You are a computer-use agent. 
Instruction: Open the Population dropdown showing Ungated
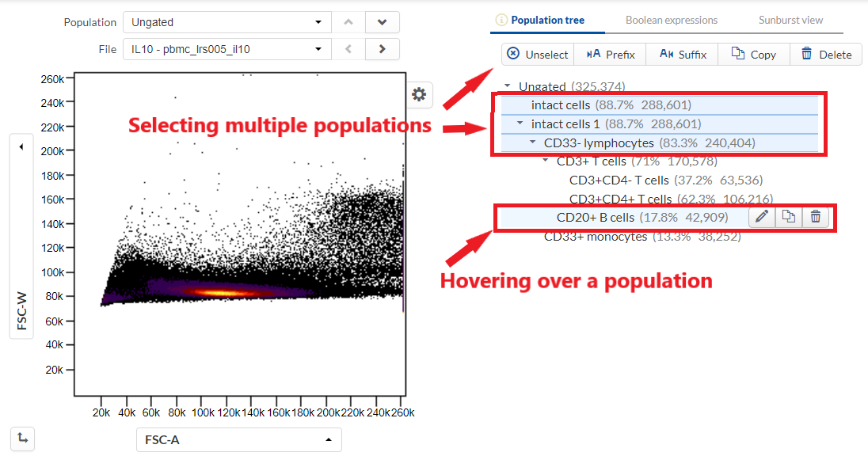point(227,22)
